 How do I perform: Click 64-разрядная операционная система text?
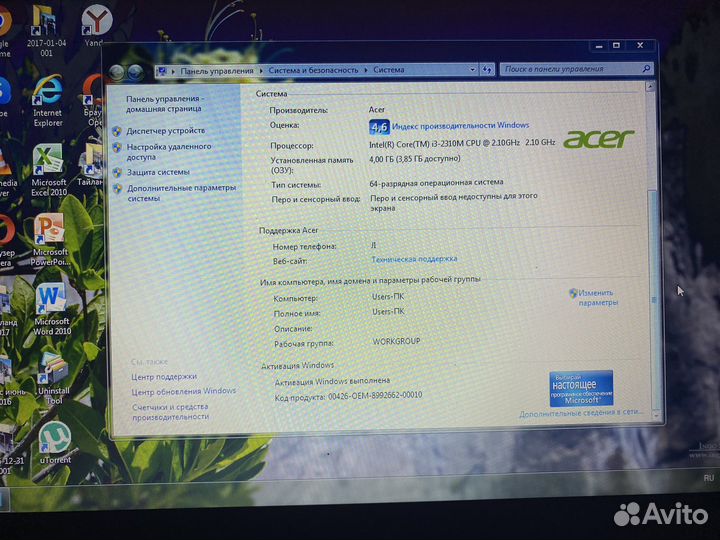pyautogui.click(x=436, y=182)
